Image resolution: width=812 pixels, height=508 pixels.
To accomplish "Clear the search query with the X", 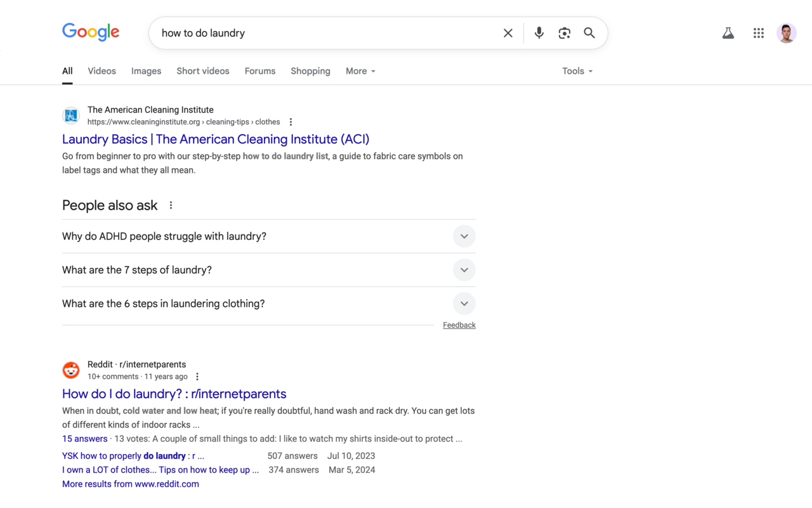I will tap(507, 32).
